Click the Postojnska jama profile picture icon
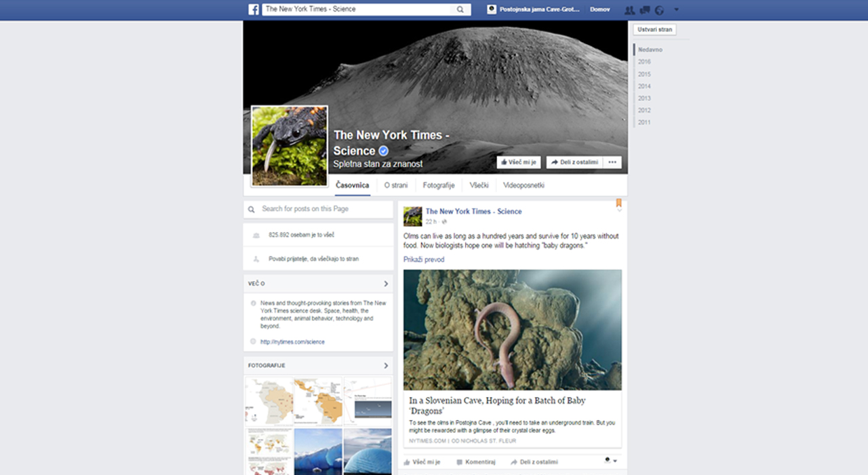 pyautogui.click(x=492, y=9)
